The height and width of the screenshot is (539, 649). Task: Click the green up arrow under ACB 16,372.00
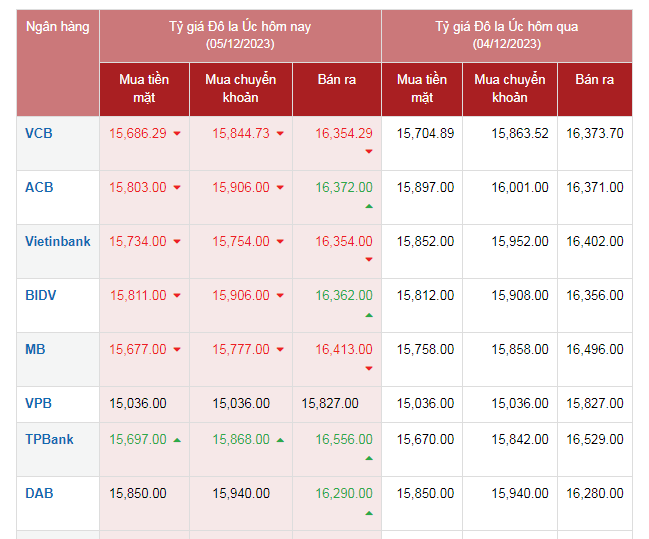pyautogui.click(x=369, y=206)
